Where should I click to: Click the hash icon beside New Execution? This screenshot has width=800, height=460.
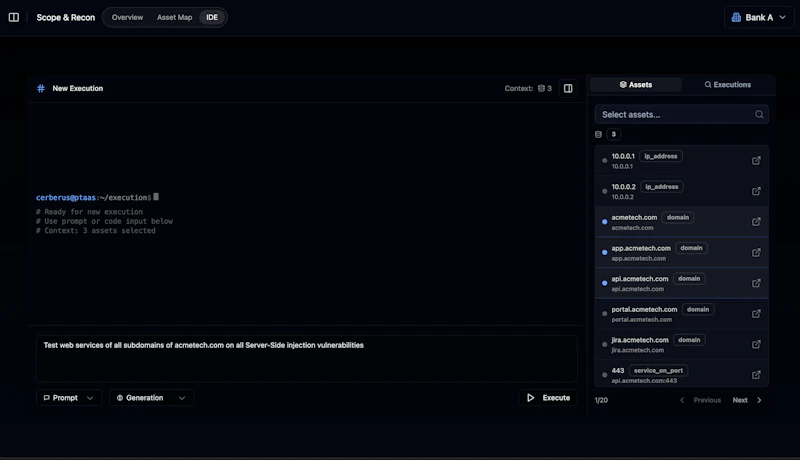pos(41,88)
